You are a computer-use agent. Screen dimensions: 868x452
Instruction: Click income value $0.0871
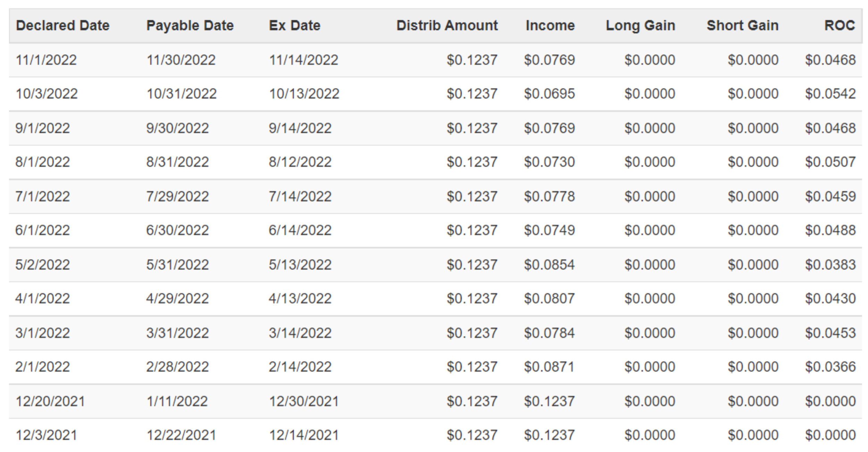[x=549, y=367]
